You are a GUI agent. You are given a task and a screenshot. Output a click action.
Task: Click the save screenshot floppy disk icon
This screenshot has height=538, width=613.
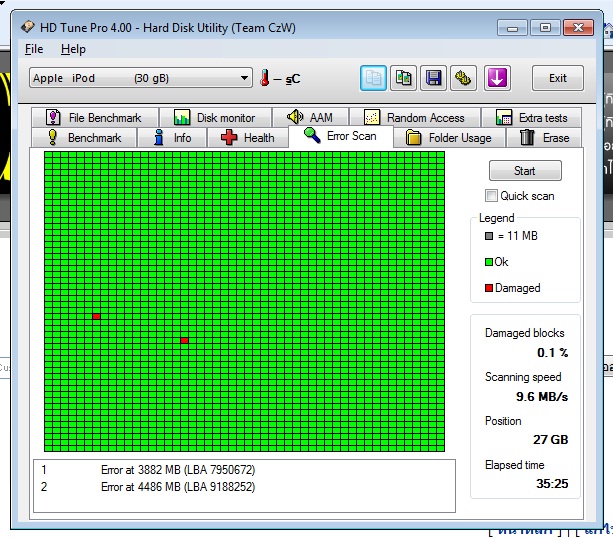433,78
